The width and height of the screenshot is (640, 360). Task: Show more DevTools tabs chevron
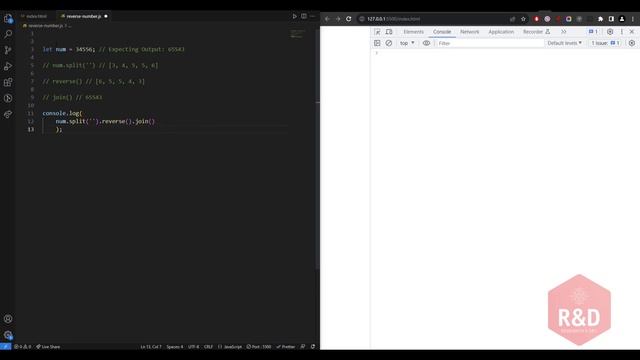coord(564,32)
